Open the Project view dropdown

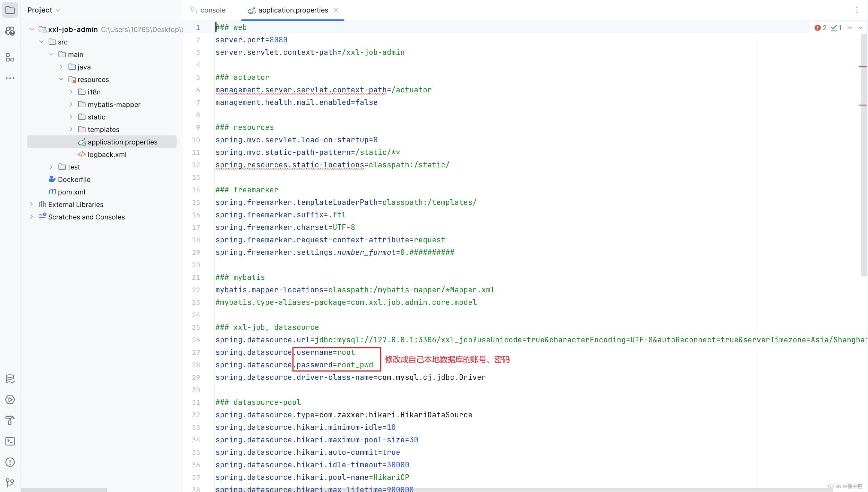[44, 10]
